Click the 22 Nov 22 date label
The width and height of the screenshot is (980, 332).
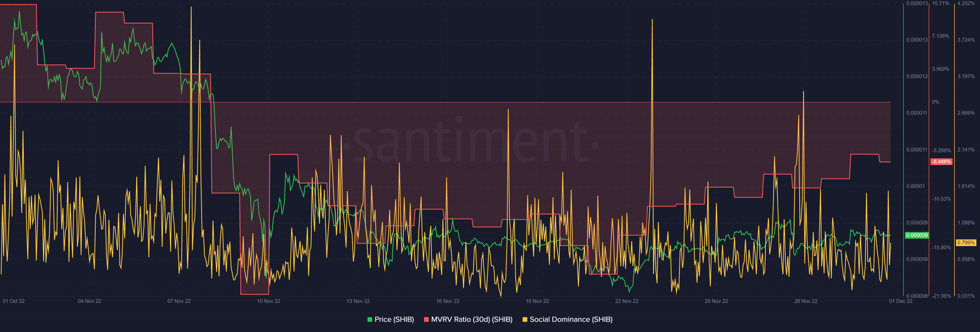pyautogui.click(x=627, y=301)
